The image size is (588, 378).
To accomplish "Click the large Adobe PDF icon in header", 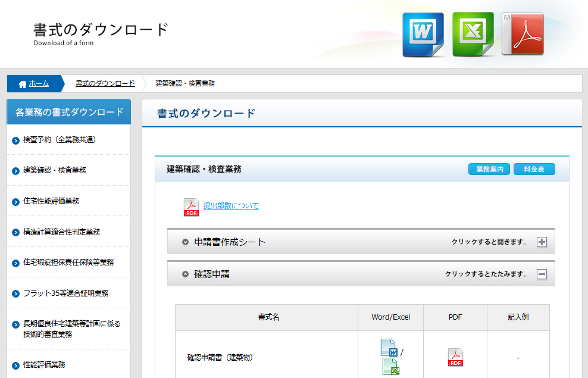I will tap(523, 35).
